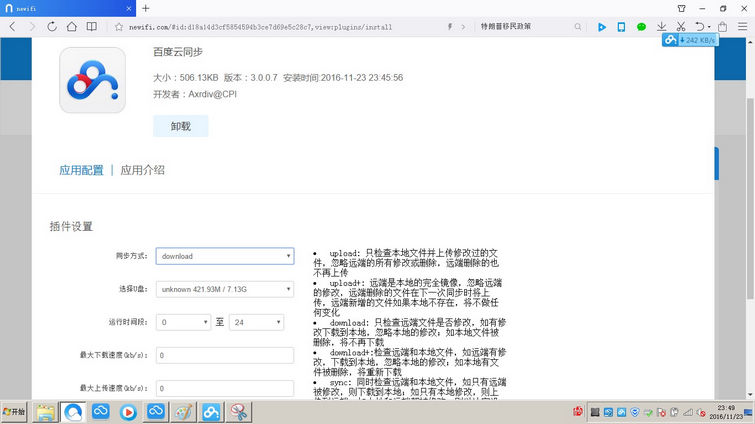Open the red-blue media player taskbar icon
Screen dimensions: 755x424
click(x=128, y=412)
